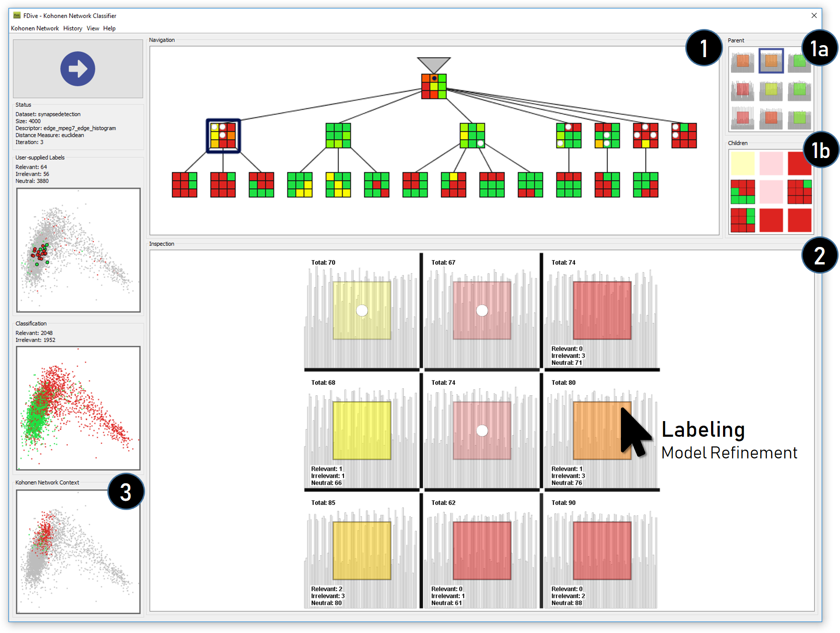Image resolution: width=840 pixels, height=633 pixels.
Task: Select the top-middle pink Children swatch
Action: tap(771, 164)
